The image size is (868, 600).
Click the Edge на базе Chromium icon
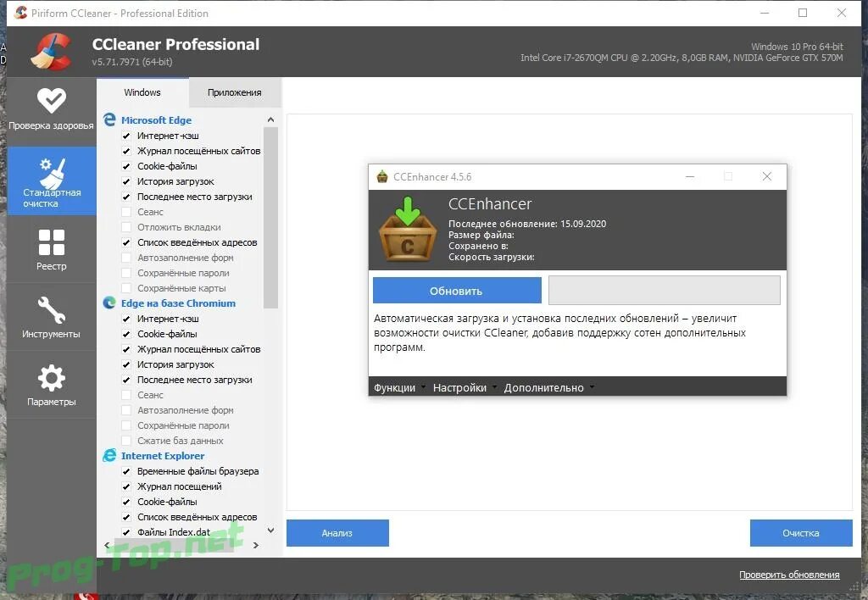tap(109, 303)
